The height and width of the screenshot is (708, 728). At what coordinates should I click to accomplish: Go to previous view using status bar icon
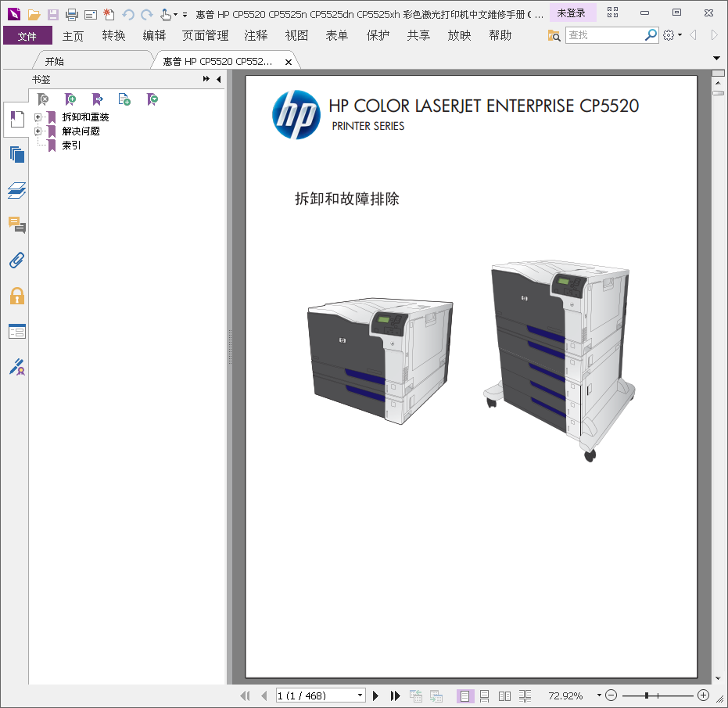(415, 695)
